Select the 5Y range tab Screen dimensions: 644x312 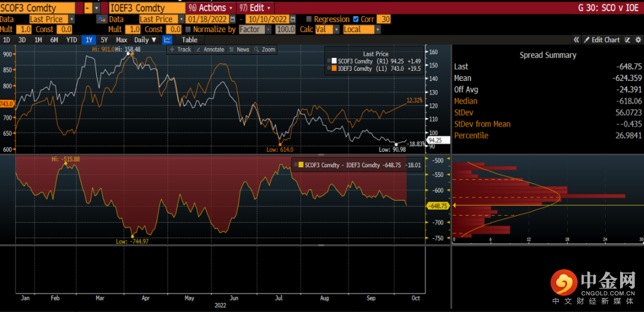104,40
